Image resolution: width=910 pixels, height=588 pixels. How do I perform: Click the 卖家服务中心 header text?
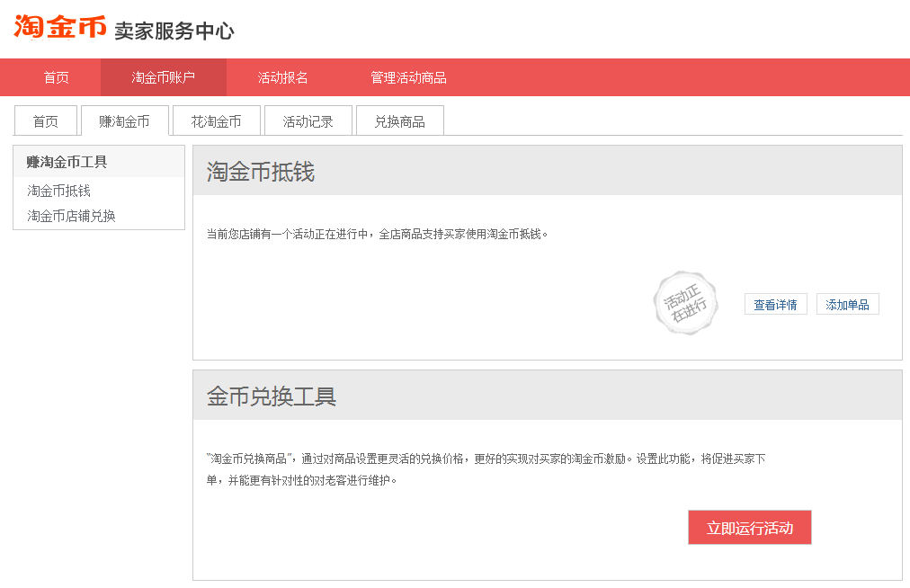[x=174, y=31]
